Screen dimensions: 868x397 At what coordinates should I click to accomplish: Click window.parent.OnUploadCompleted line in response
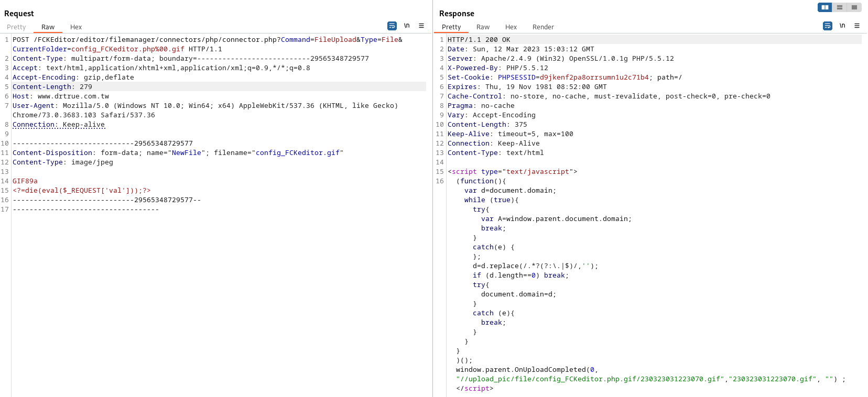[x=527, y=370]
